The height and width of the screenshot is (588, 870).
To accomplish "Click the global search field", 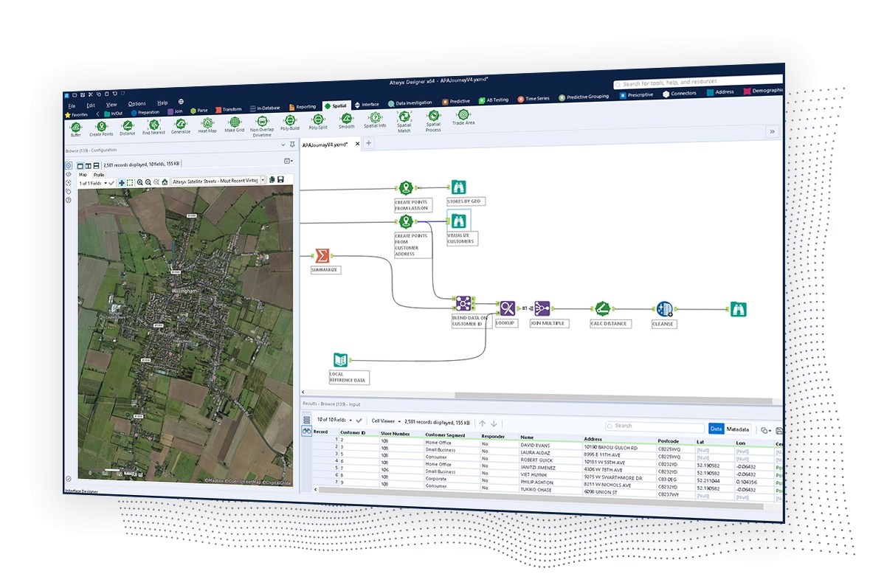I will point(698,82).
